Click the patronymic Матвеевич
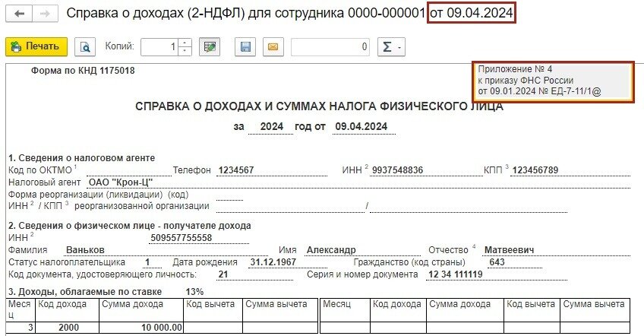This screenshot has width=644, height=336. click(x=510, y=250)
